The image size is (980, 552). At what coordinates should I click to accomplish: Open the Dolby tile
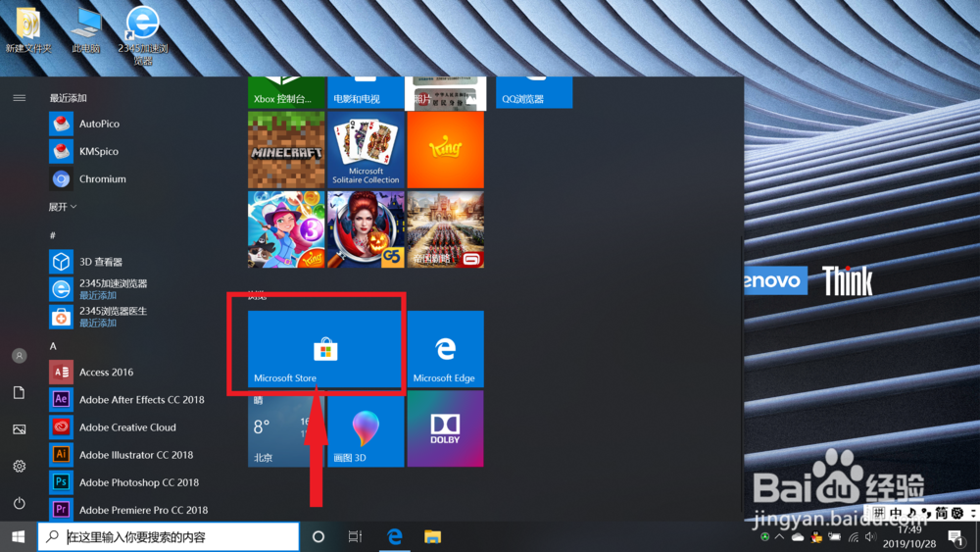pyautogui.click(x=445, y=428)
